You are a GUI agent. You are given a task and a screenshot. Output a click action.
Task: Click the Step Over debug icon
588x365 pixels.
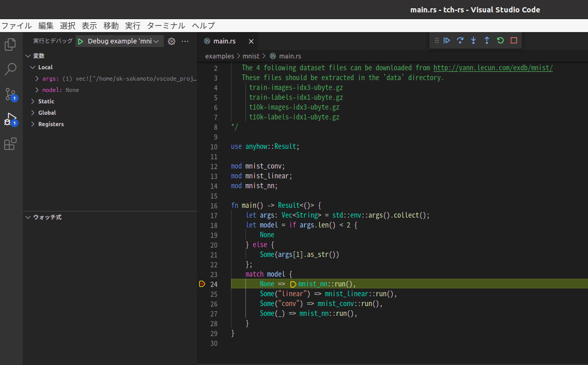point(460,40)
